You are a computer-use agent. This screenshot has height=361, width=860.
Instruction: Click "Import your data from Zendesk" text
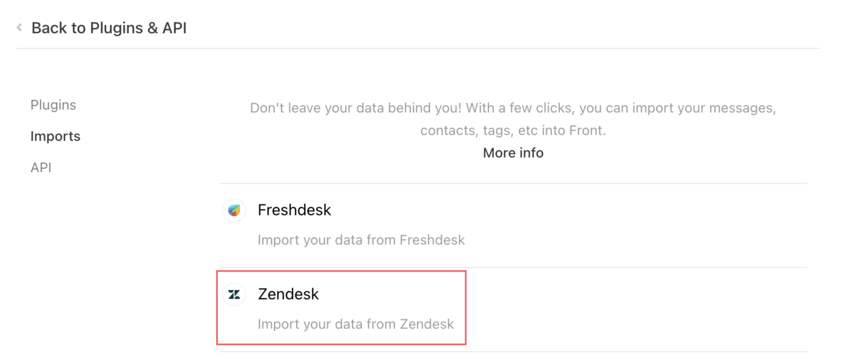coord(356,324)
